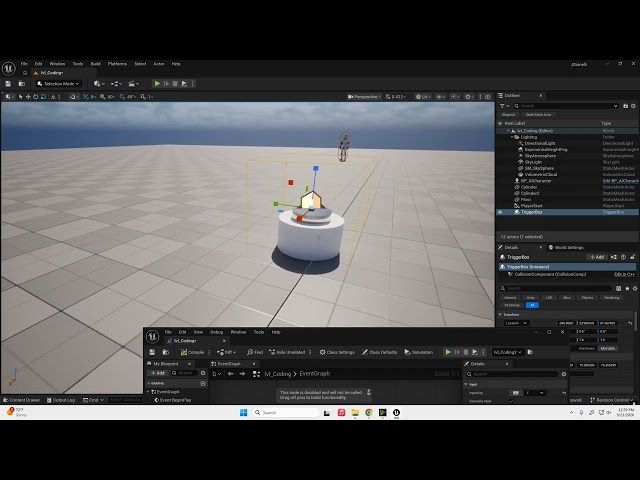The width and height of the screenshot is (640, 480).
Task: Open Class Defaults in Blueprint editor
Action: pyautogui.click(x=379, y=352)
